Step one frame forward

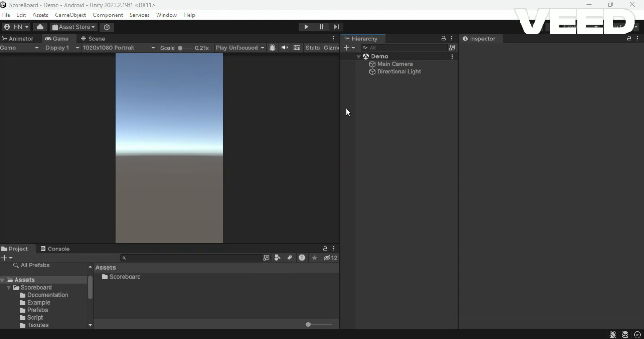[x=336, y=27]
